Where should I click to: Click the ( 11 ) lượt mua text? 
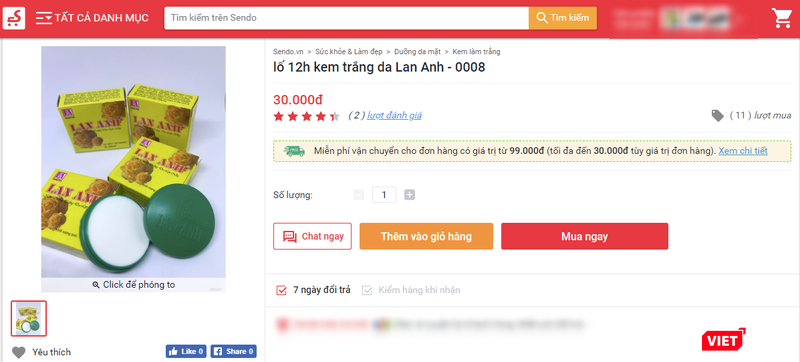tap(760, 116)
